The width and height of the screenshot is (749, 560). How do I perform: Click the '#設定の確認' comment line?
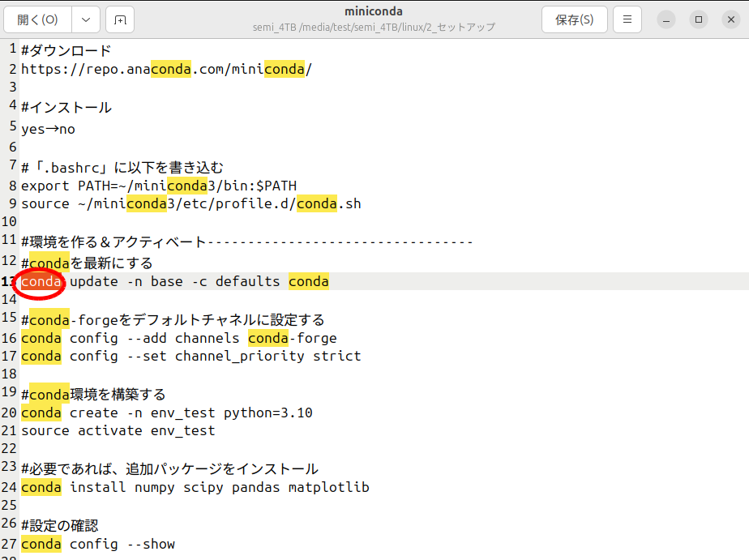60,526
